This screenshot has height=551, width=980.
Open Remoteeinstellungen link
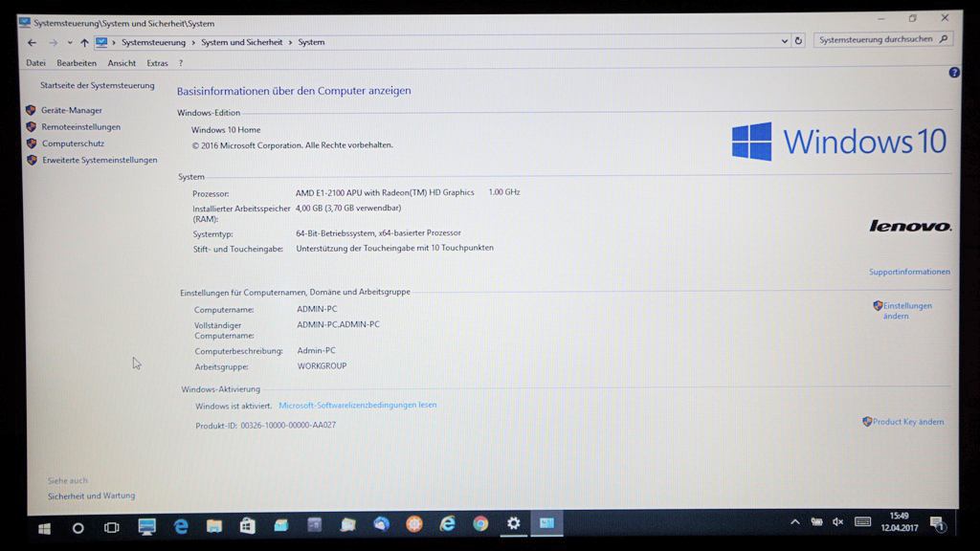[x=80, y=127]
